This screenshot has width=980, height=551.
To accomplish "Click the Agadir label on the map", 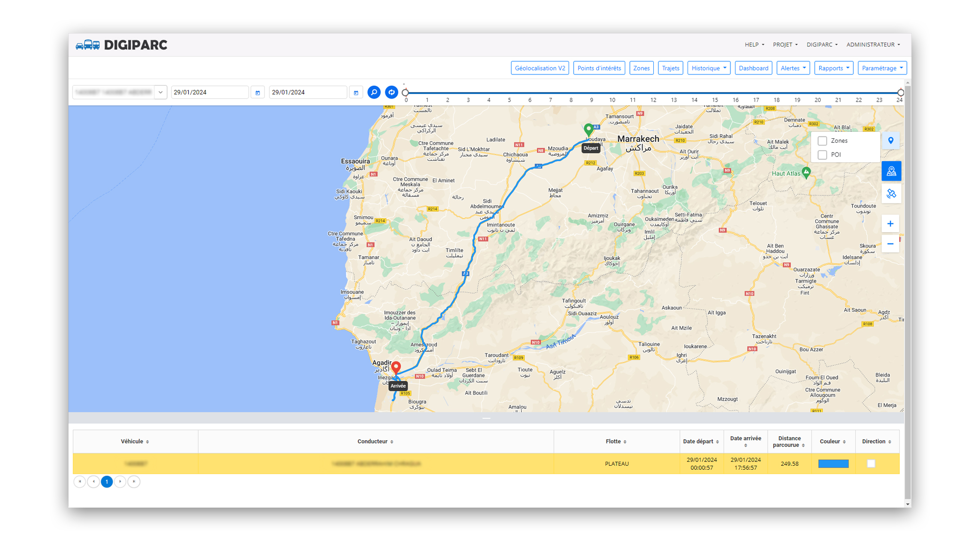I will click(x=382, y=363).
